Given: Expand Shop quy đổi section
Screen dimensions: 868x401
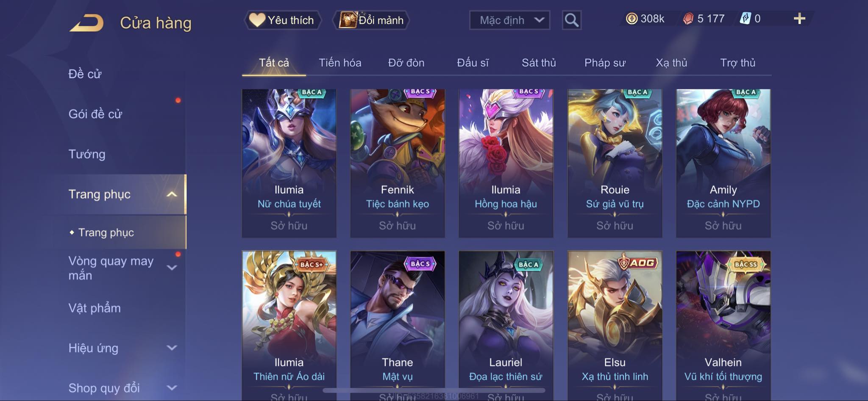Looking at the screenshot, I should pos(172,388).
